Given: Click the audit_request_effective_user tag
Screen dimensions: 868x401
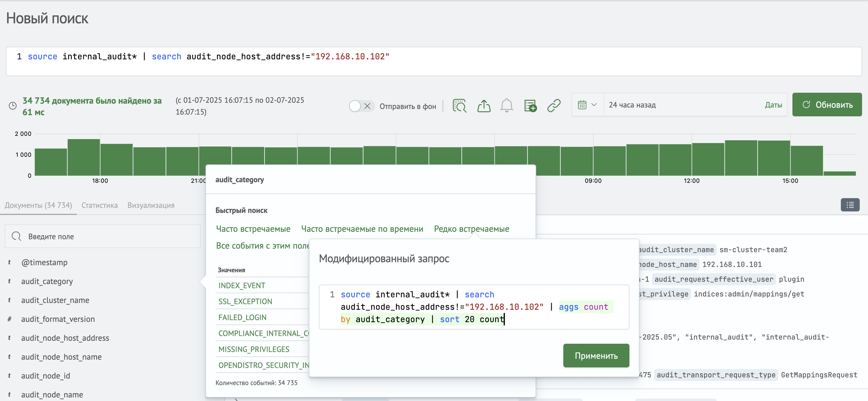Looking at the screenshot, I should (714, 279).
